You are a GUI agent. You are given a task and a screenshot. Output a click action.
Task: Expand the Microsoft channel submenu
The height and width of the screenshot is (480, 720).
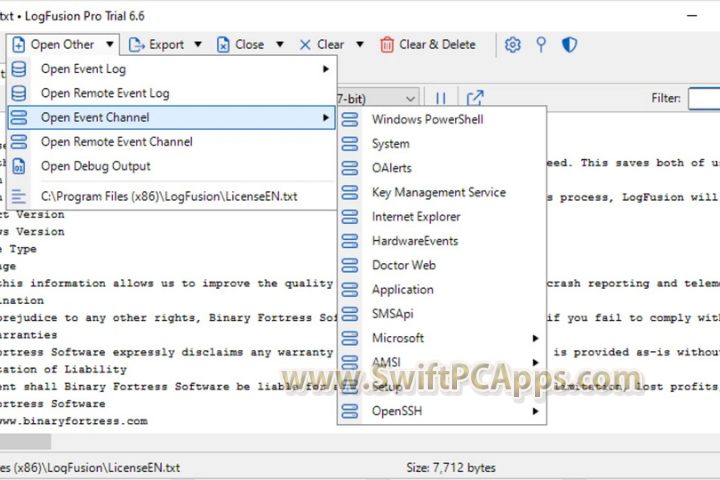pos(536,338)
